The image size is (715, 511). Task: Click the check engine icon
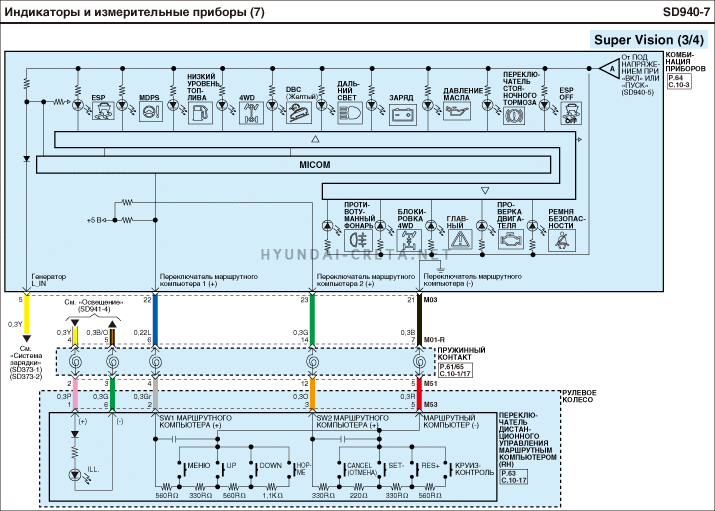(x=511, y=240)
